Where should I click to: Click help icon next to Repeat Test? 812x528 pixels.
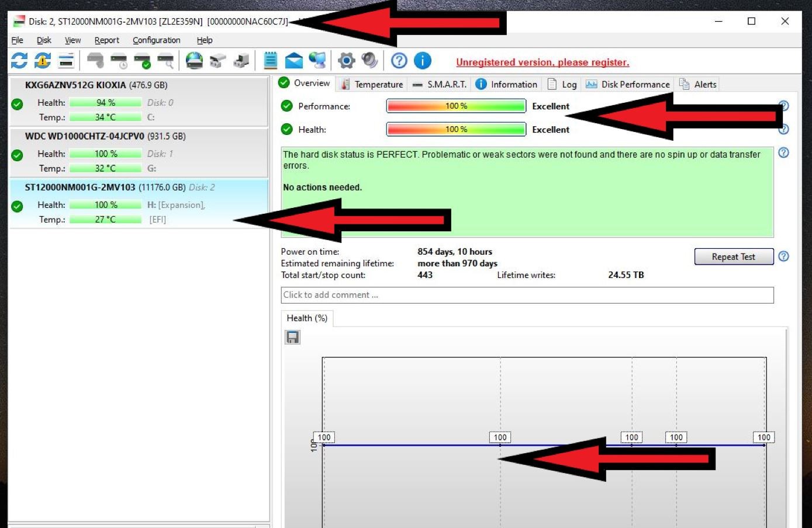click(x=784, y=256)
